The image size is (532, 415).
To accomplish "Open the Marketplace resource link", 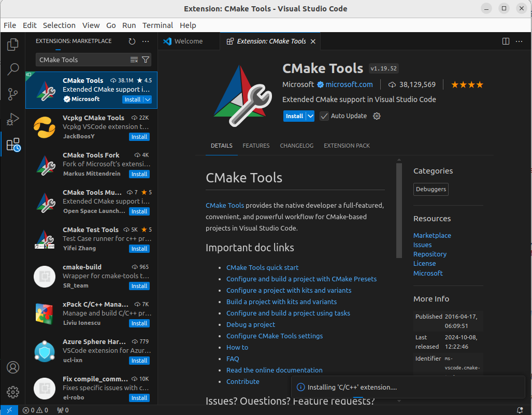I will pyautogui.click(x=432, y=236).
